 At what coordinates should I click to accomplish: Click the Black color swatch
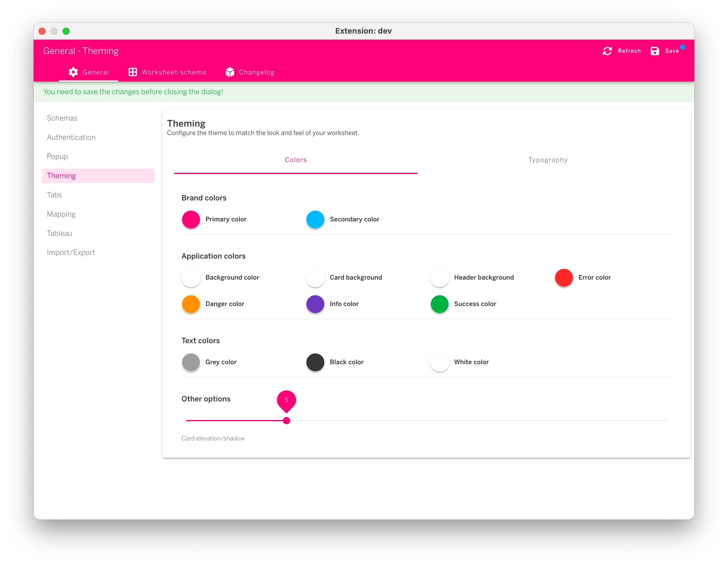coord(315,362)
